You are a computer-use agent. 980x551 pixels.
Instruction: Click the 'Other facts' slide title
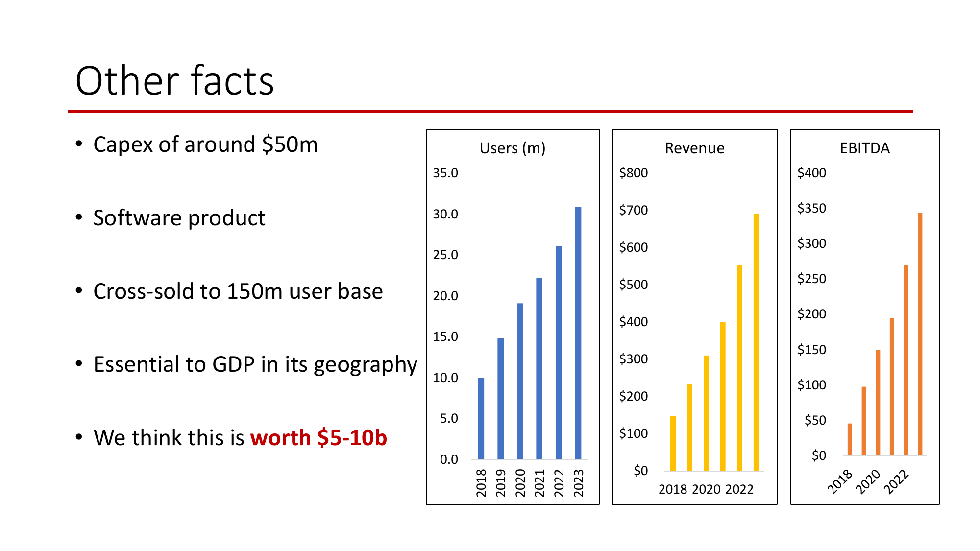tap(174, 81)
